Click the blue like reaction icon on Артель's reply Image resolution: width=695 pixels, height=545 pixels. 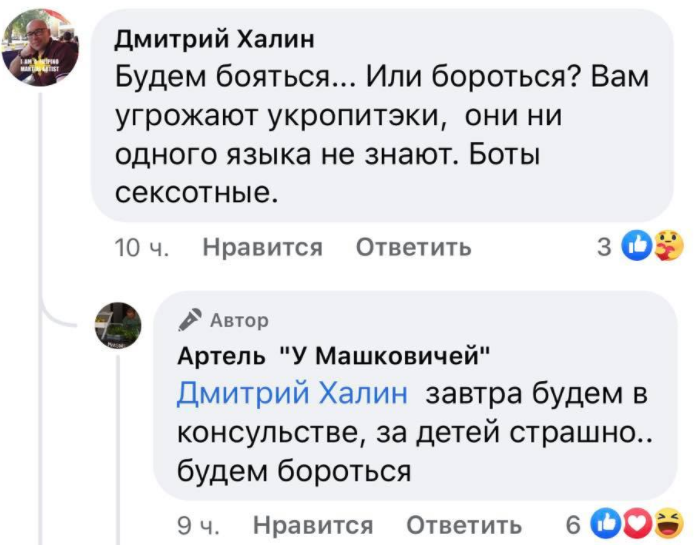pyautogui.click(x=607, y=523)
